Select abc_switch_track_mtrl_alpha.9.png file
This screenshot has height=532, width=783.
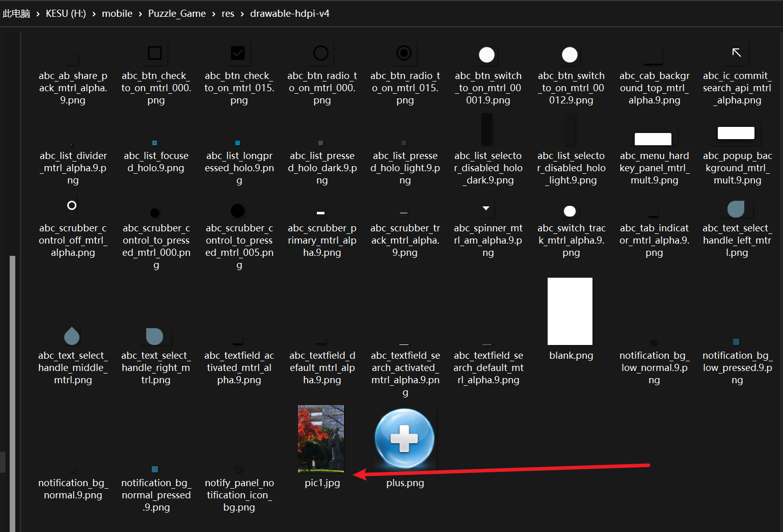coord(570,211)
